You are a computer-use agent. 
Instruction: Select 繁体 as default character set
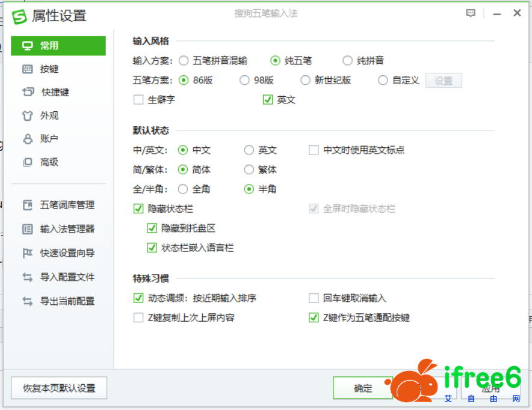249,170
